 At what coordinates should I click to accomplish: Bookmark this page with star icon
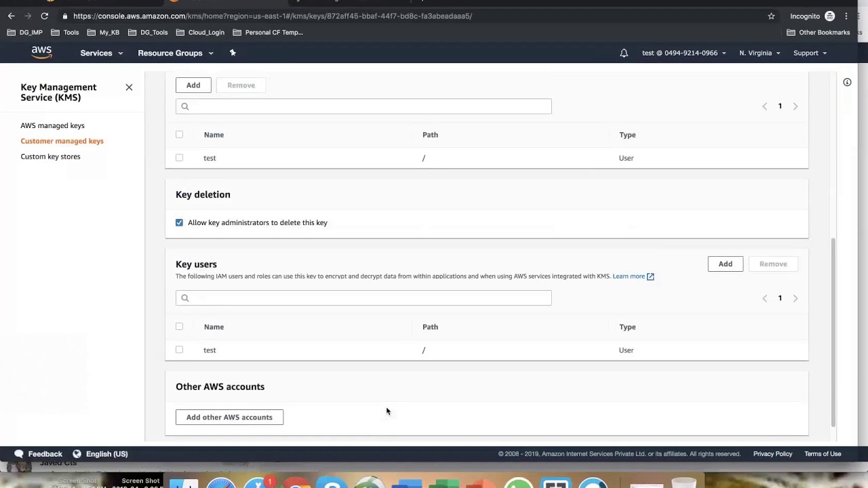(x=771, y=16)
